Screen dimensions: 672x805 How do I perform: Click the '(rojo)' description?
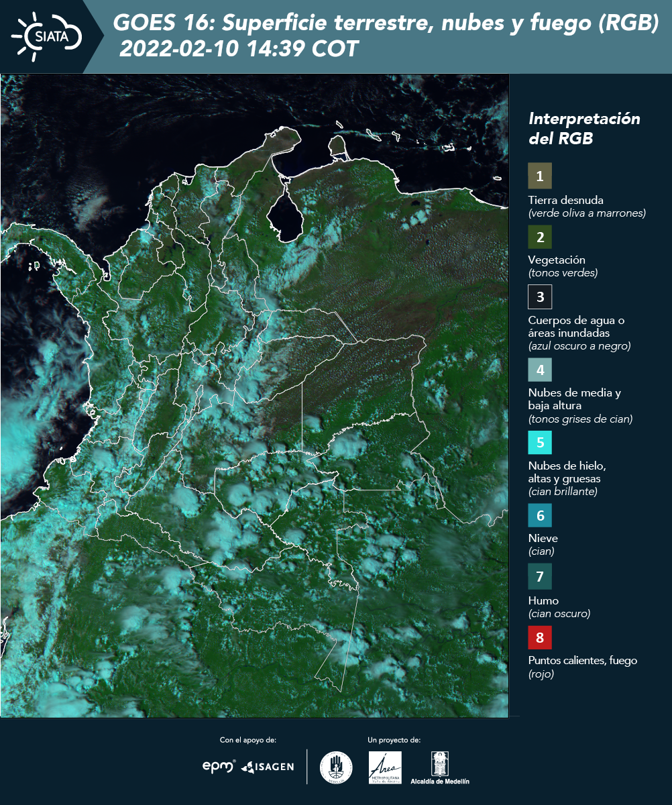[x=541, y=674]
